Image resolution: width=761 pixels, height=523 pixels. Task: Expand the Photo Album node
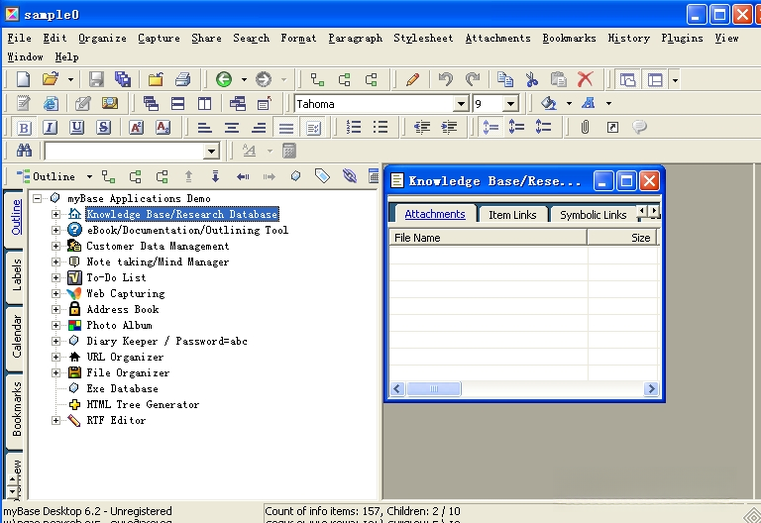point(56,325)
